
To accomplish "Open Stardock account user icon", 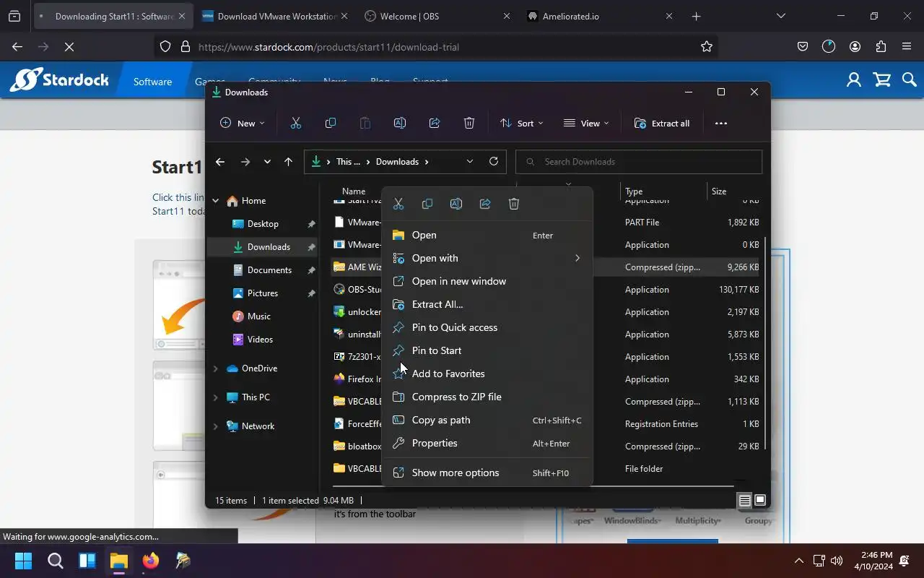I will [854, 79].
